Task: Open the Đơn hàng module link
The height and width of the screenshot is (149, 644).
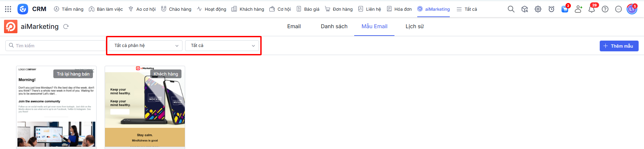Action: pyautogui.click(x=339, y=9)
